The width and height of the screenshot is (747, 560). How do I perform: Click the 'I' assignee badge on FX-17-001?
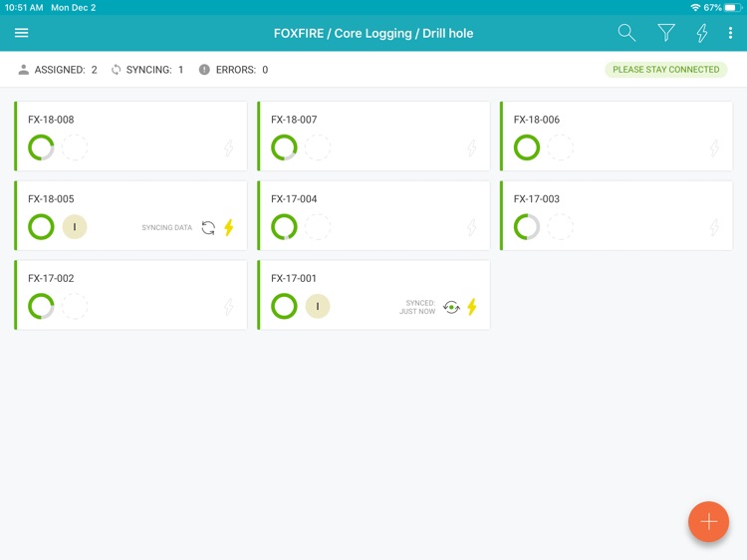318,306
